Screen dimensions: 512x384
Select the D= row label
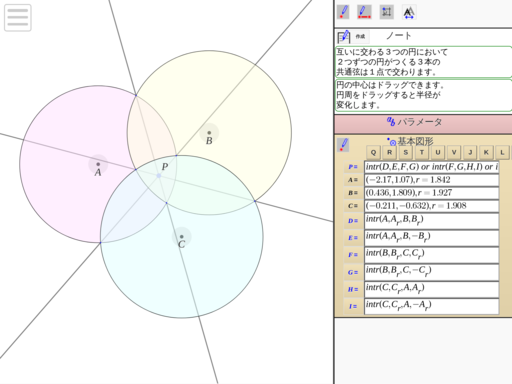tap(353, 221)
